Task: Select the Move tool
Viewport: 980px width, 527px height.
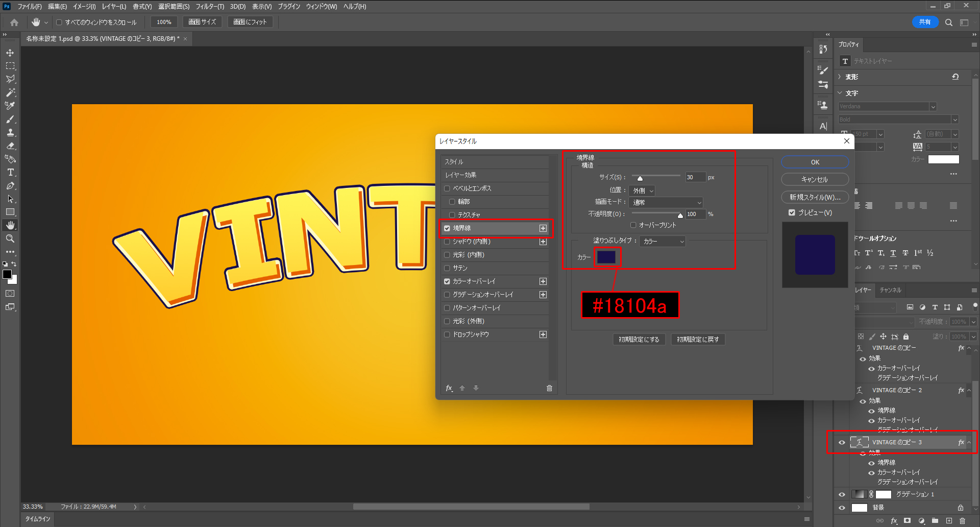Action: [x=10, y=53]
